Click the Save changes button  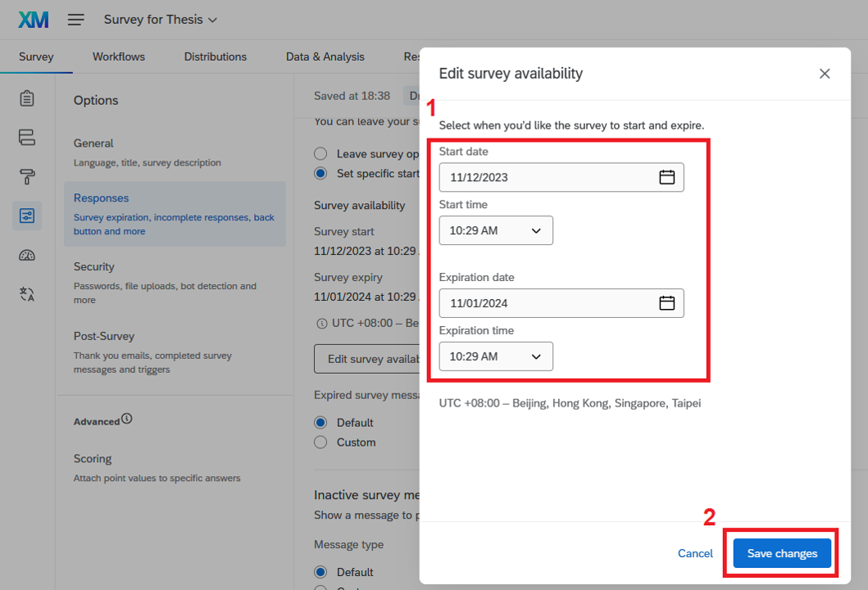pyautogui.click(x=782, y=554)
